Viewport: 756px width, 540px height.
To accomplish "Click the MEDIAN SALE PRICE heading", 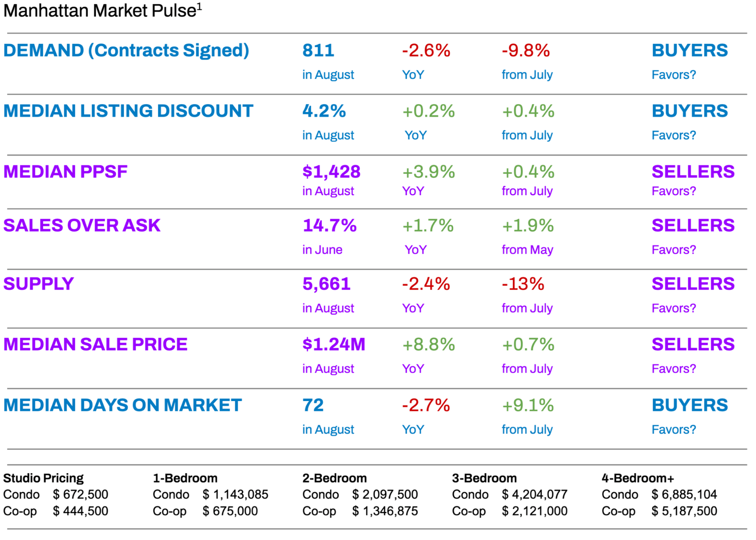I will (x=95, y=344).
